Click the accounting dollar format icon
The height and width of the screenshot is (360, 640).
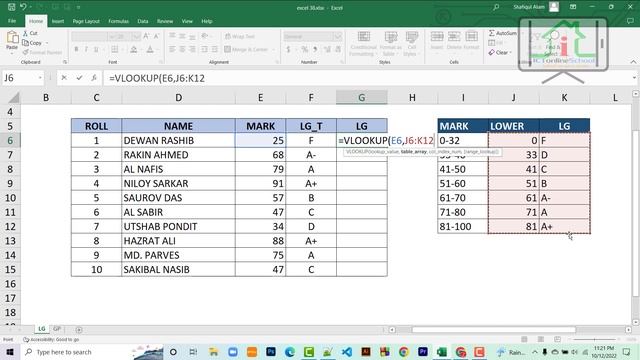pos(289,49)
